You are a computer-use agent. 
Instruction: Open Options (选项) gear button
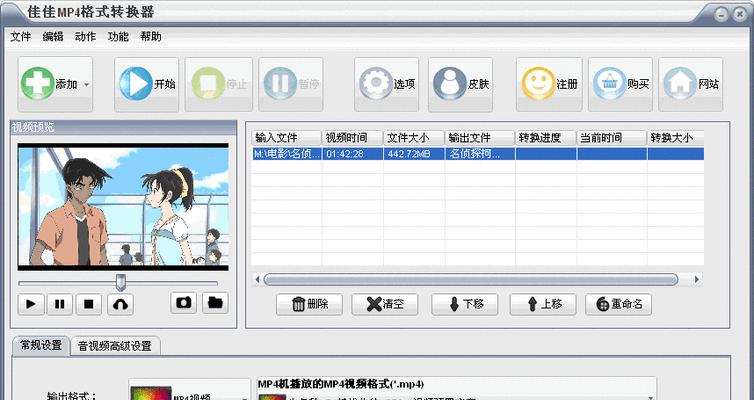pos(387,84)
